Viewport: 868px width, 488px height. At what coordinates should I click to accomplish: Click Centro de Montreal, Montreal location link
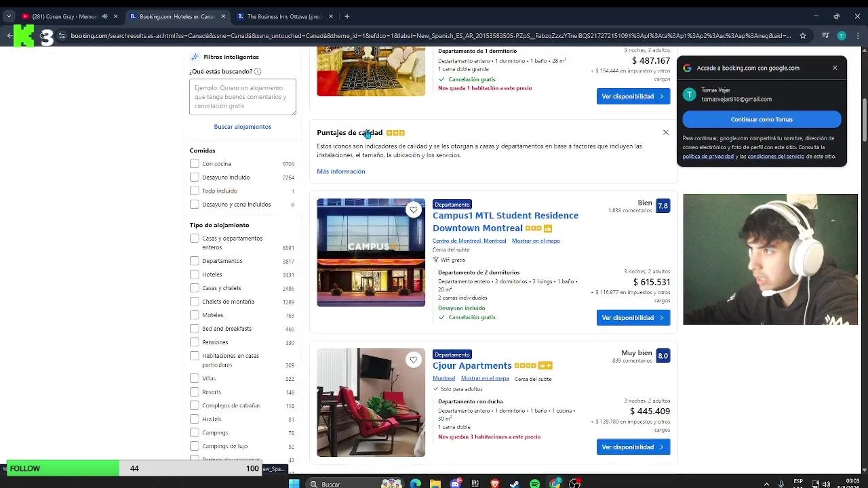tap(469, 241)
